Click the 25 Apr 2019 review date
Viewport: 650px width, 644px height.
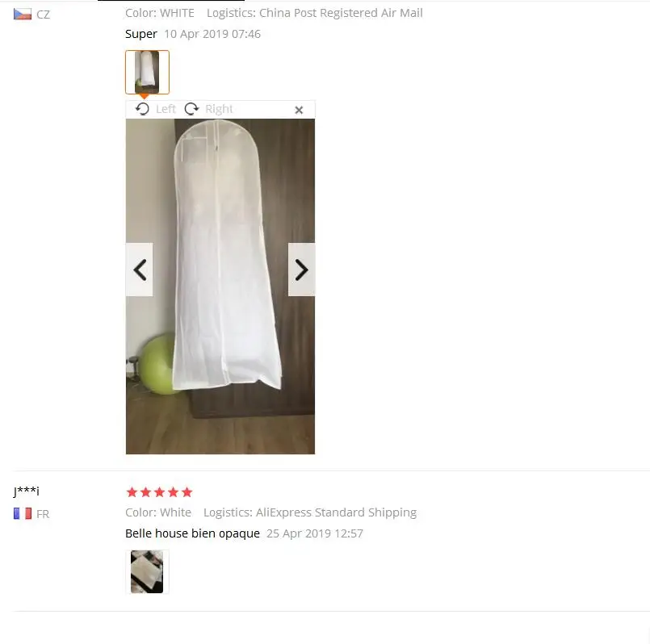click(x=315, y=533)
